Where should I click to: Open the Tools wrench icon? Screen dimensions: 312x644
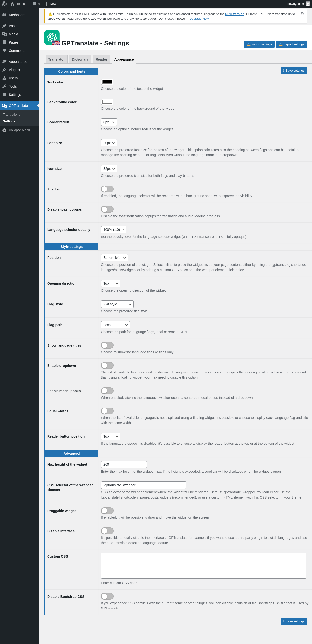pos(4,86)
